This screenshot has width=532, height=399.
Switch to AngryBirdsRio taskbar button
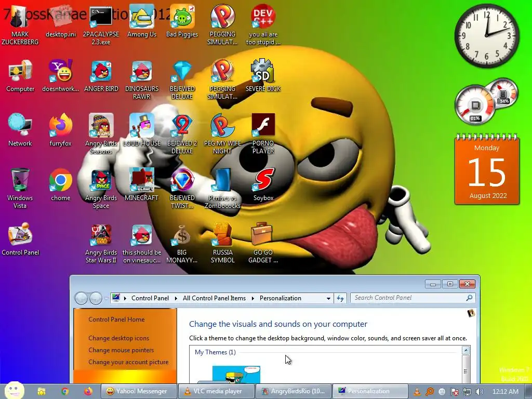tap(294, 391)
